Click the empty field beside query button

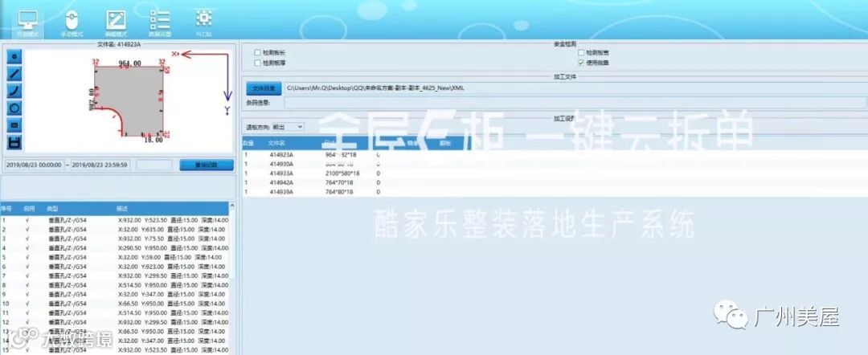click(154, 165)
